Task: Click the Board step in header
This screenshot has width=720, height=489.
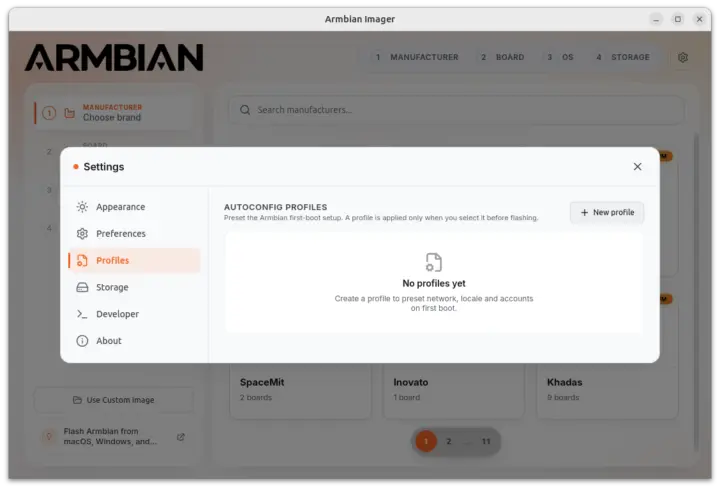Action: click(503, 57)
